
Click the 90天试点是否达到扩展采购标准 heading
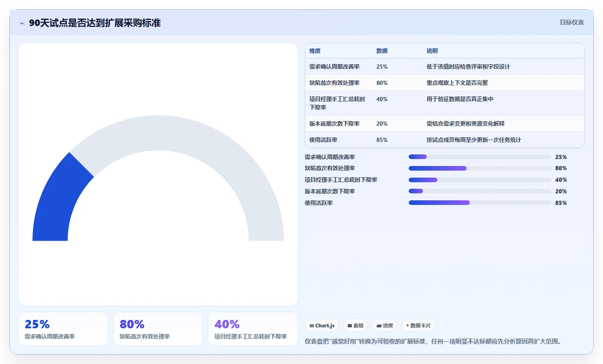coord(95,23)
